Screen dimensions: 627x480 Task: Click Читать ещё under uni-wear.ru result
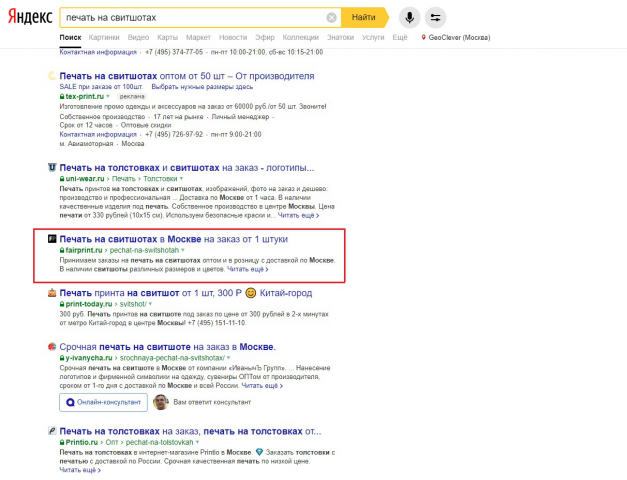coord(298,215)
